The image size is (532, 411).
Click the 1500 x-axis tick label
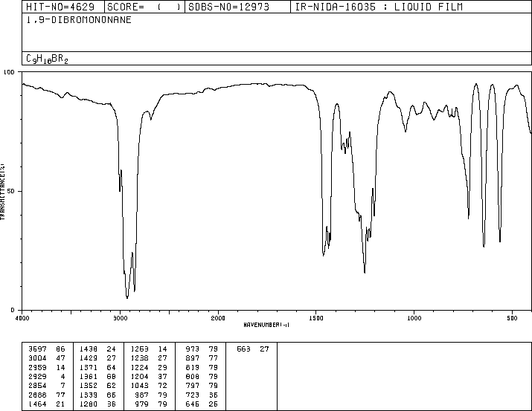pos(316,318)
